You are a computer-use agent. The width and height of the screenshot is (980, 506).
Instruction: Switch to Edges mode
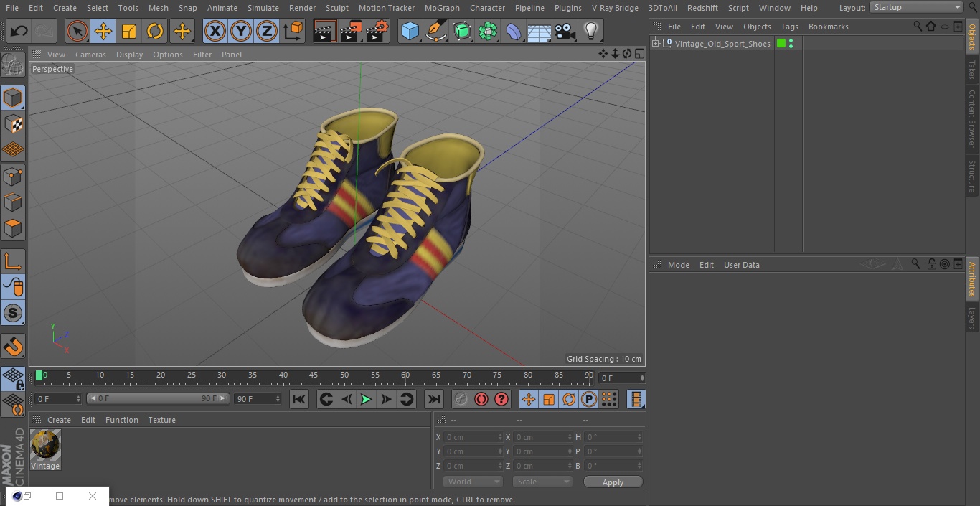(13, 202)
